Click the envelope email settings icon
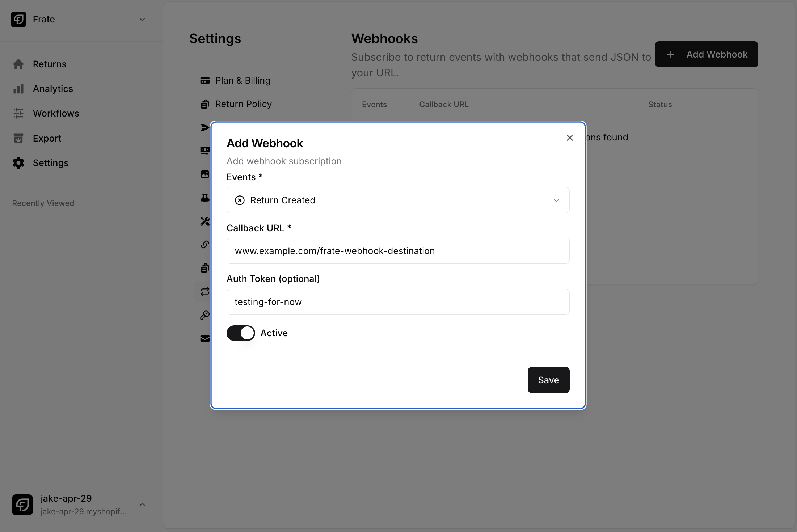The width and height of the screenshot is (797, 532). 205,338
